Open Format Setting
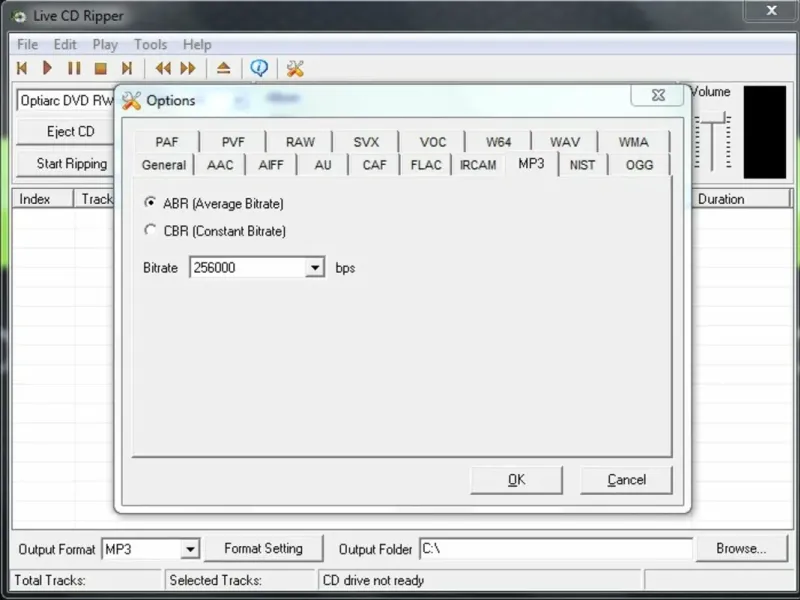Image resolution: width=800 pixels, height=600 pixels. 263,548
